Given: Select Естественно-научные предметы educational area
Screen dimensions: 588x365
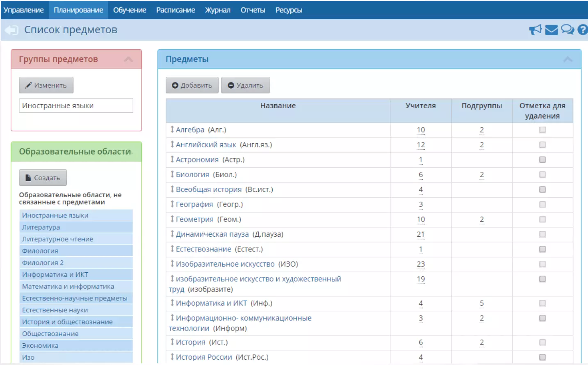Looking at the screenshot, I should click(x=76, y=299).
